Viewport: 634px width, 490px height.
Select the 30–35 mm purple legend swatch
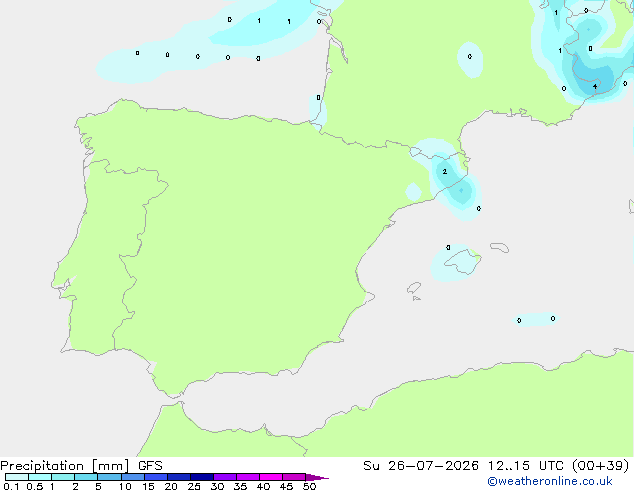225,477
